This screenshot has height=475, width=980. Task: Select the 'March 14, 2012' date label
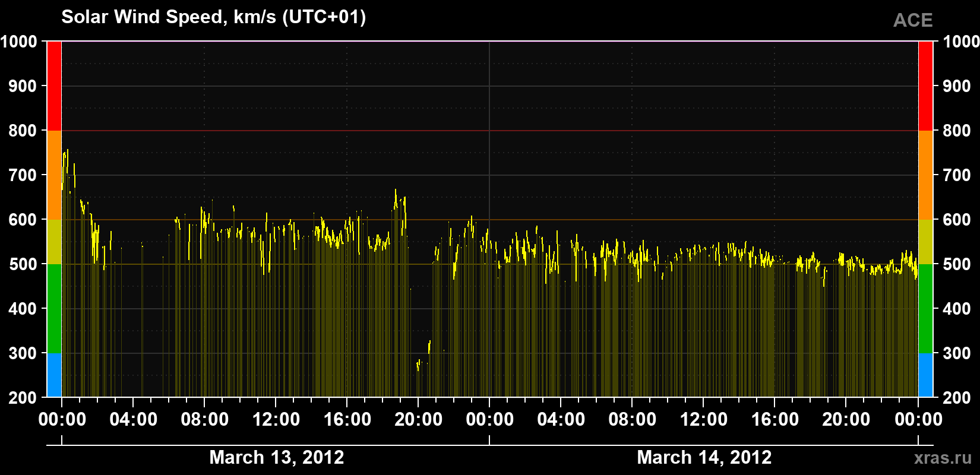704,457
